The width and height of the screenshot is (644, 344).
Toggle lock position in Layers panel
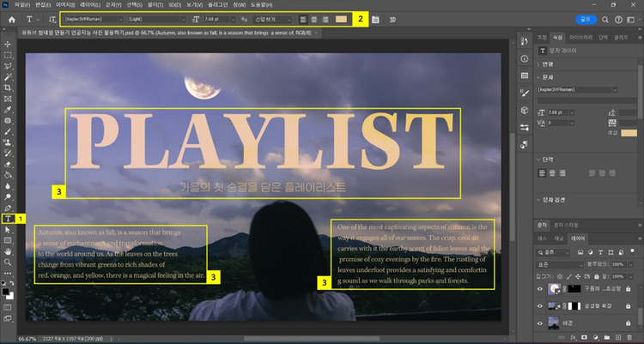(x=578, y=277)
